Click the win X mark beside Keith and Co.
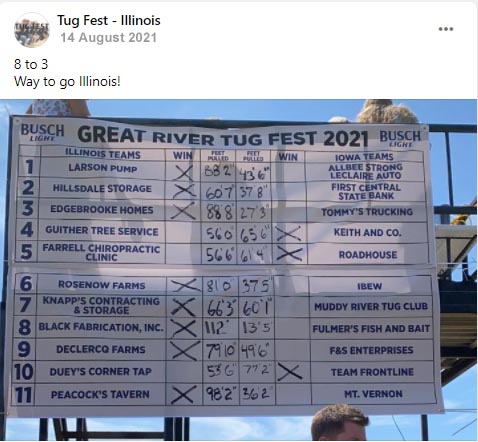The height and width of the screenshot is (442, 478). click(x=289, y=233)
